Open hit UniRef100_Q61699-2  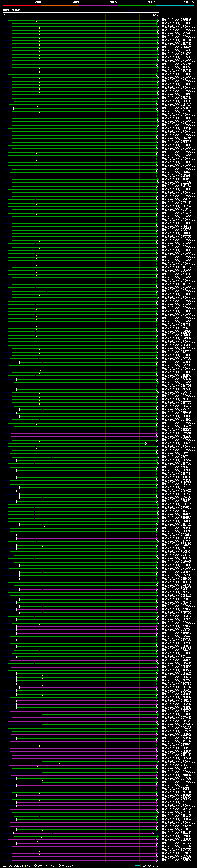[x=179, y=50]
